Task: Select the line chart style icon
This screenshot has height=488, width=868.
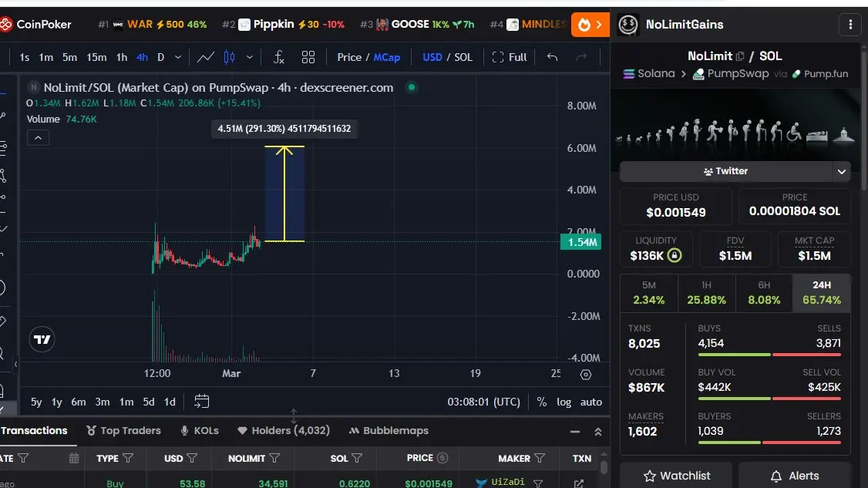Action: pos(205,57)
